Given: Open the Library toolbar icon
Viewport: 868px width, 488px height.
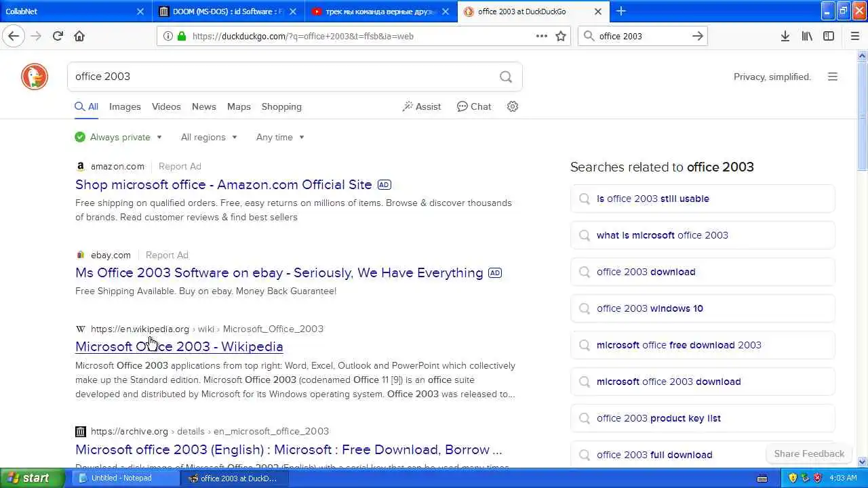Looking at the screenshot, I should click(807, 36).
